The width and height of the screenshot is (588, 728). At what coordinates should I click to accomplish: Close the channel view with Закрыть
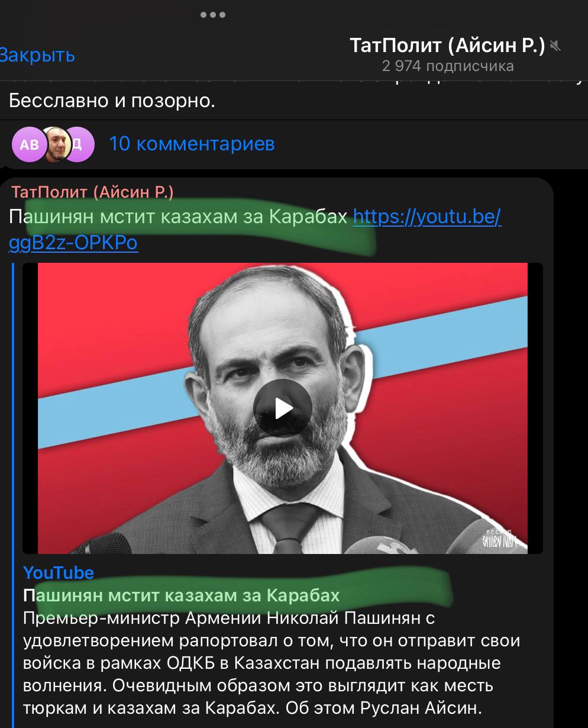tap(37, 55)
